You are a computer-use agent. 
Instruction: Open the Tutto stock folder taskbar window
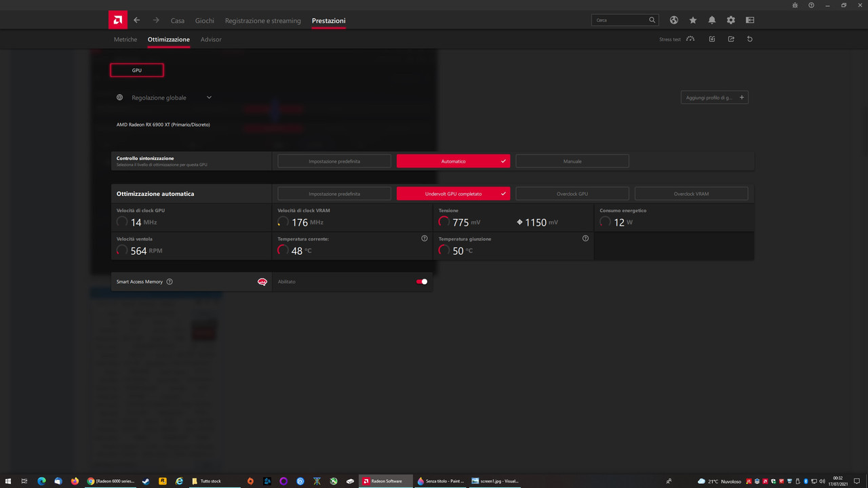click(216, 481)
